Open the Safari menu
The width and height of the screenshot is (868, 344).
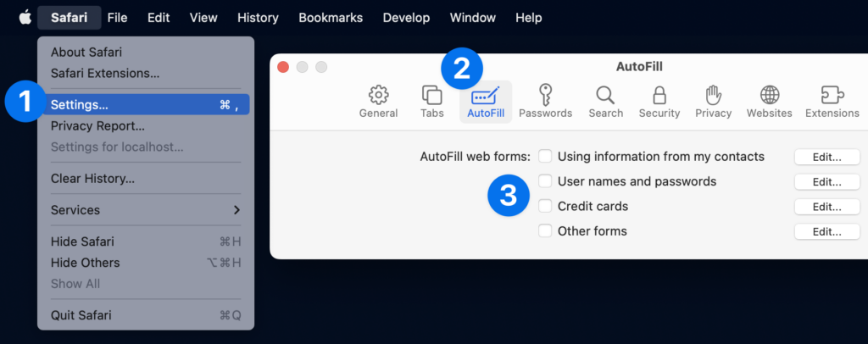point(70,18)
